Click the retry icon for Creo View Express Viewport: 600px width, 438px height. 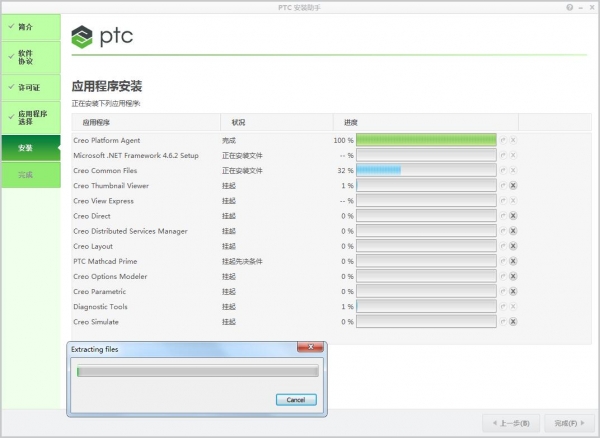[x=503, y=201]
